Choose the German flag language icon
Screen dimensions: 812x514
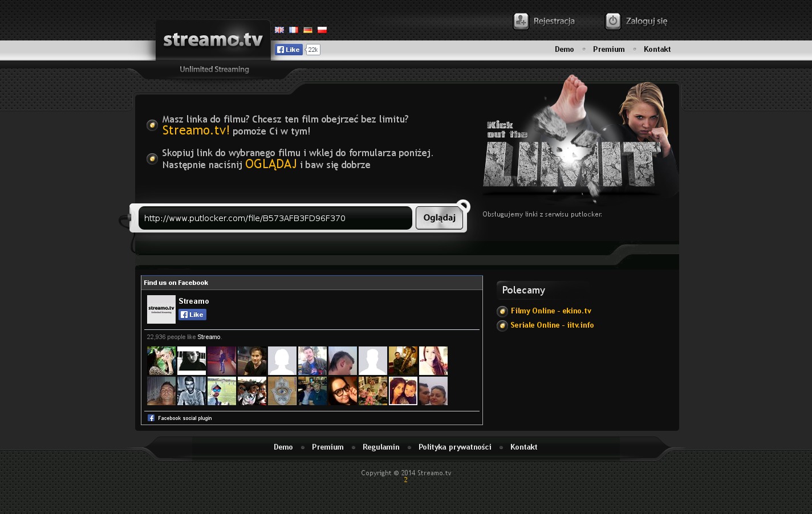[x=308, y=30]
